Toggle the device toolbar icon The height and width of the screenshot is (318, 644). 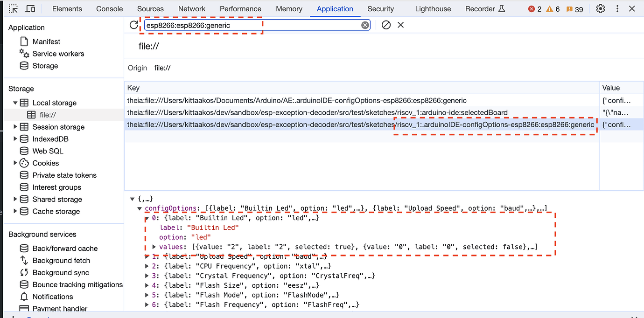point(30,8)
